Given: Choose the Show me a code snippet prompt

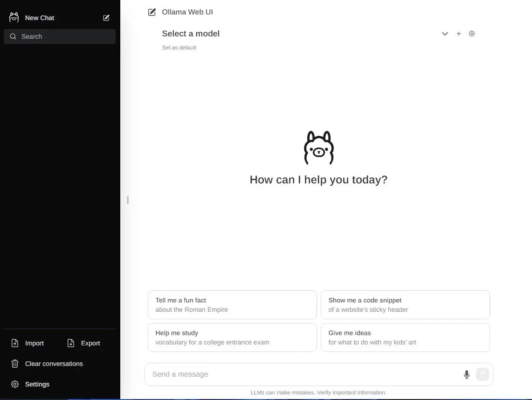Looking at the screenshot, I should (406, 305).
